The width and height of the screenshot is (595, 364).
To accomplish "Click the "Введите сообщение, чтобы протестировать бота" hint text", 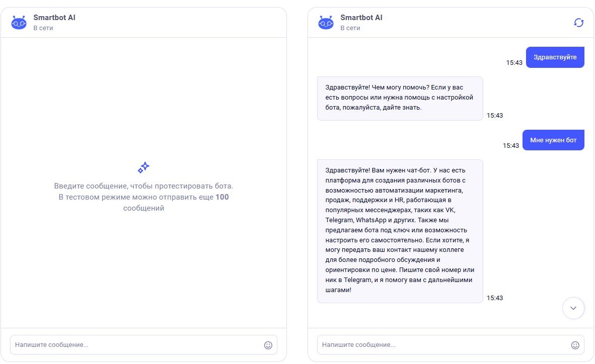I will tap(143, 186).
